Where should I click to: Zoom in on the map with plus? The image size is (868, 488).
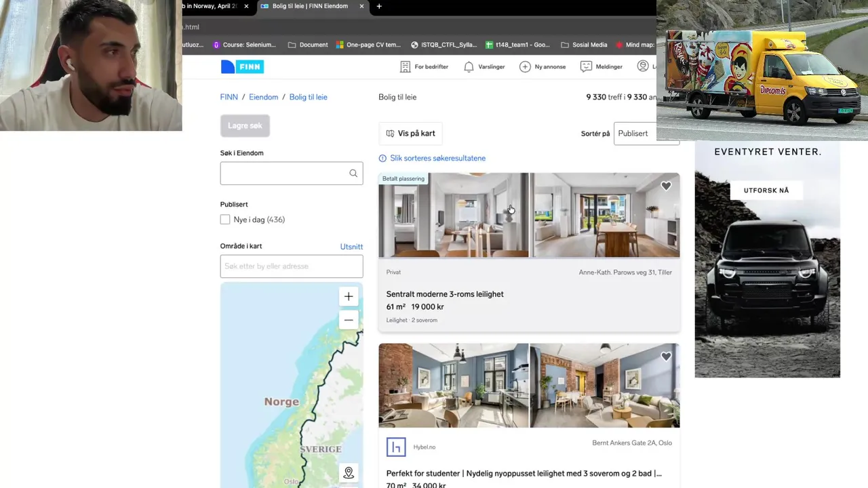click(349, 296)
